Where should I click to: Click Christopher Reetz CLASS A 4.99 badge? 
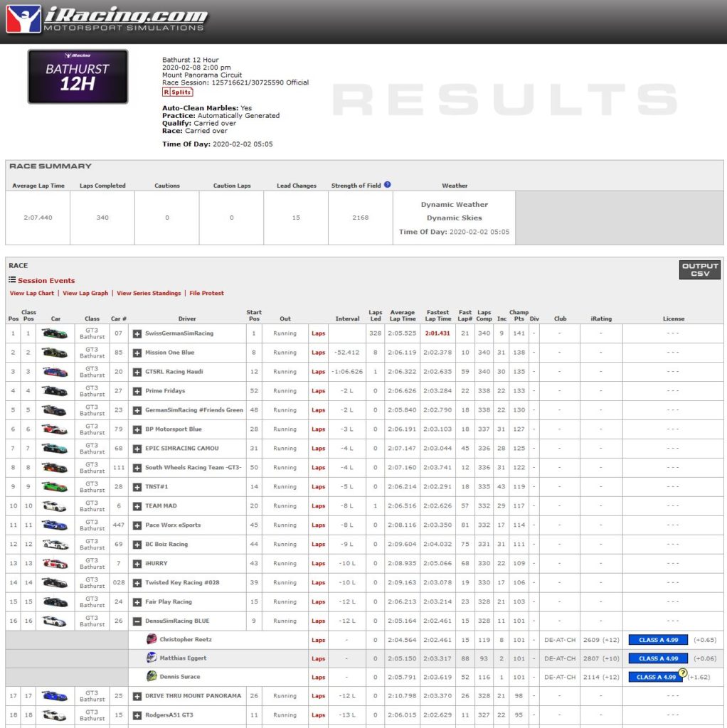click(658, 640)
